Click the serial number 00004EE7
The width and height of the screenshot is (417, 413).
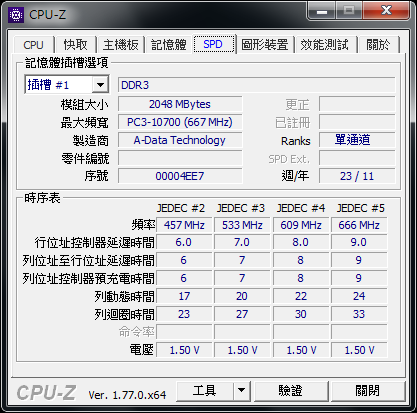coord(180,176)
